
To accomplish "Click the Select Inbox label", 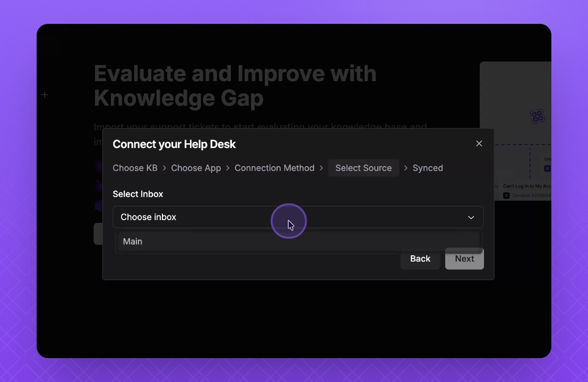I will coord(137,194).
